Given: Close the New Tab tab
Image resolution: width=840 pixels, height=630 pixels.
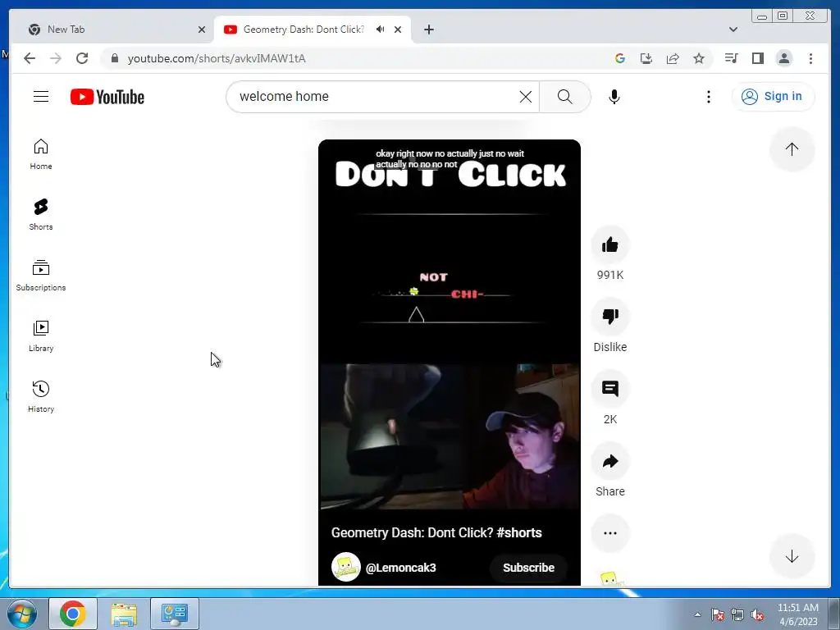Looking at the screenshot, I should point(202,30).
